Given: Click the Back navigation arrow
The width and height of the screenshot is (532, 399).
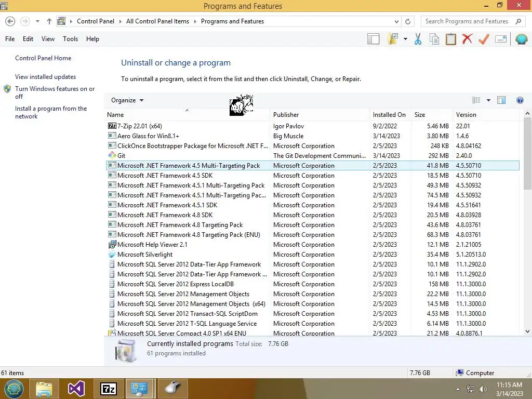Looking at the screenshot, I should [10, 21].
